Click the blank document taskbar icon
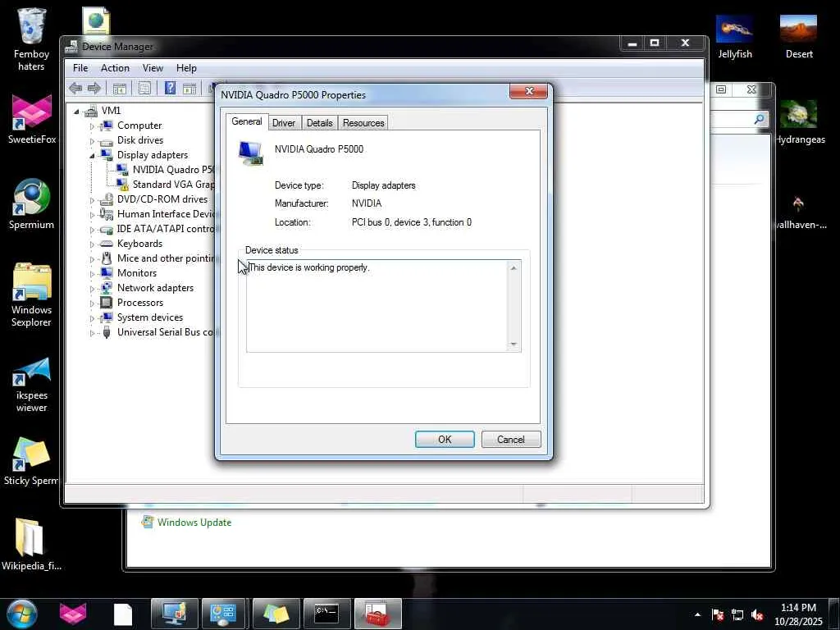Viewport: 840px width, 630px height. pyautogui.click(x=123, y=614)
